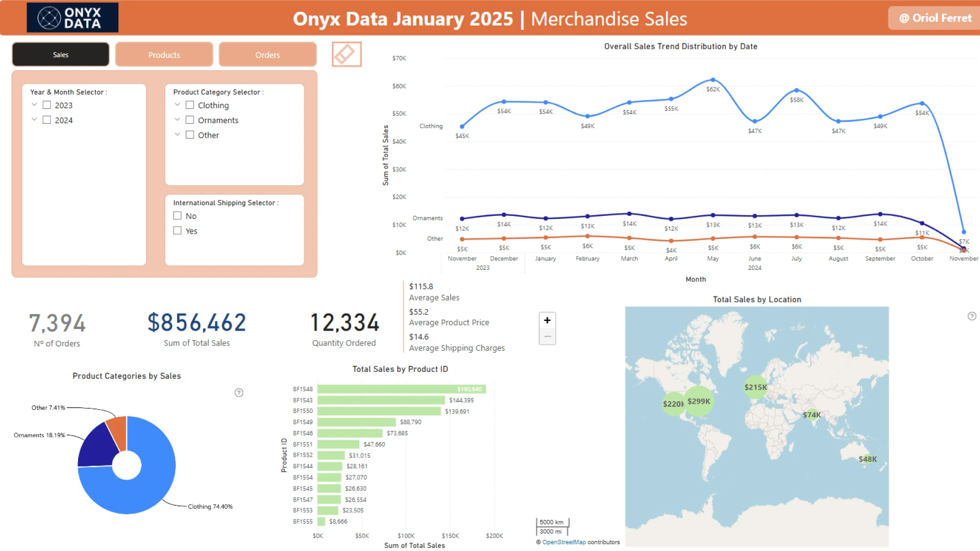Zoom out on the sales location map
This screenshot has height=551, width=980.
click(x=547, y=337)
